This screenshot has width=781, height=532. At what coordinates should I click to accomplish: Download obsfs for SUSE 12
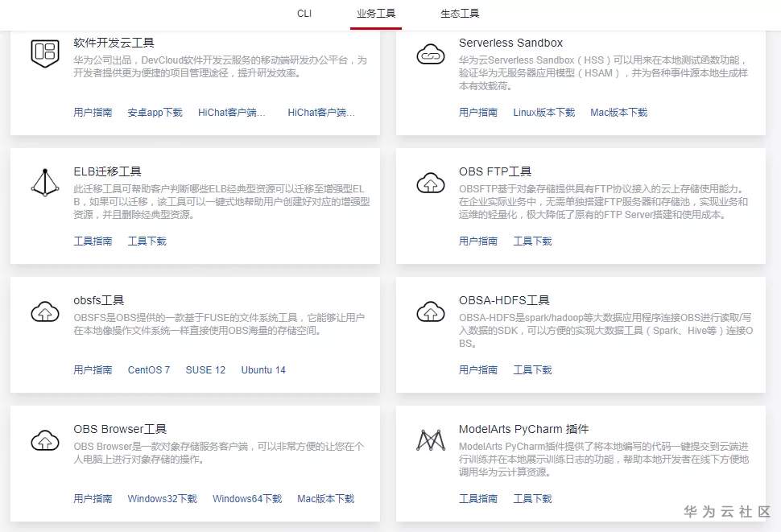click(205, 370)
